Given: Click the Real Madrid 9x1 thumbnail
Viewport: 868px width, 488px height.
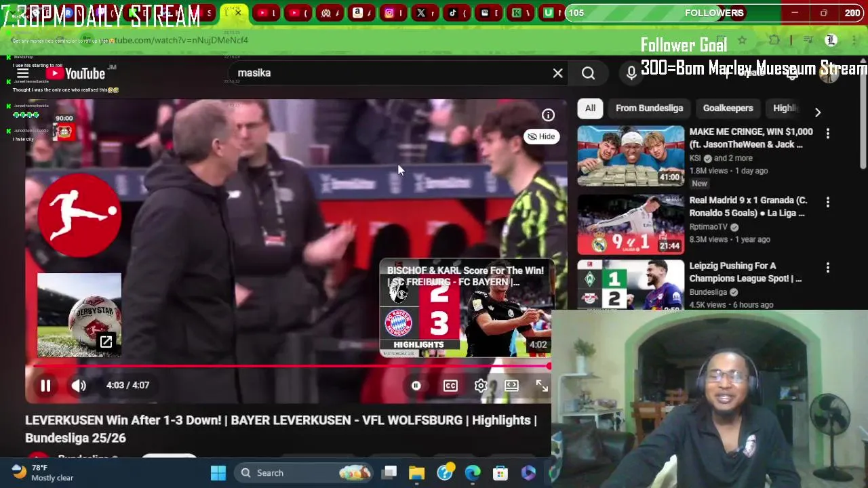Looking at the screenshot, I should (631, 224).
